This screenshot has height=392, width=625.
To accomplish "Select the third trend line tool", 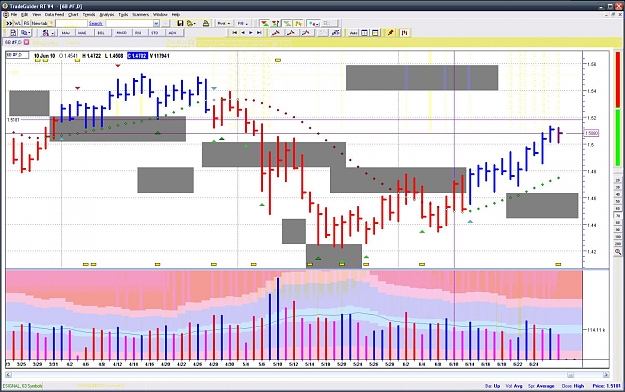I will coord(306,33).
